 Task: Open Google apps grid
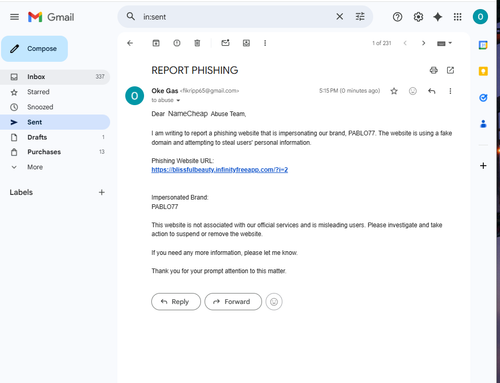click(x=458, y=17)
